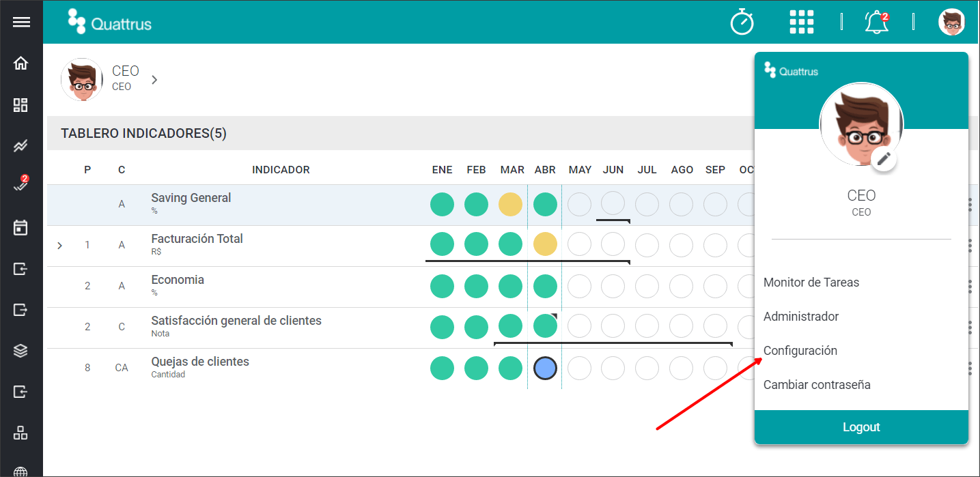Click the TABLERO INDICADORES(5) heading
This screenshot has width=980, height=477.
tap(143, 134)
